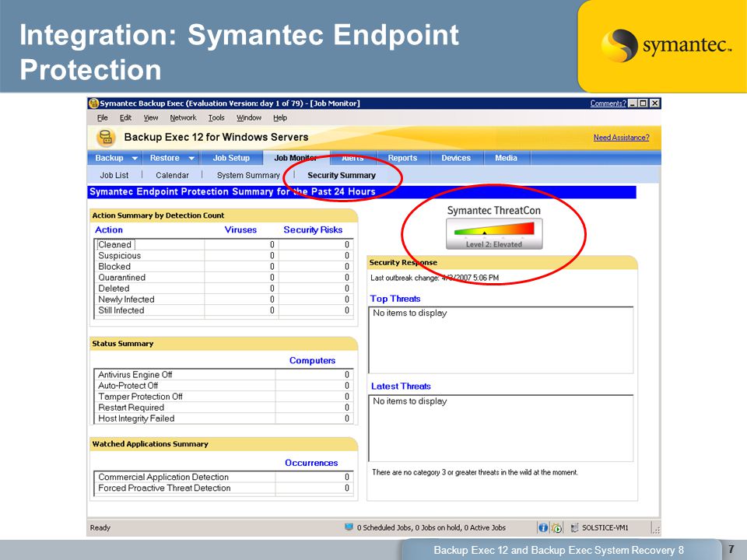Click the Restore navigation button
Screen dimensions: 747x560
[164, 158]
